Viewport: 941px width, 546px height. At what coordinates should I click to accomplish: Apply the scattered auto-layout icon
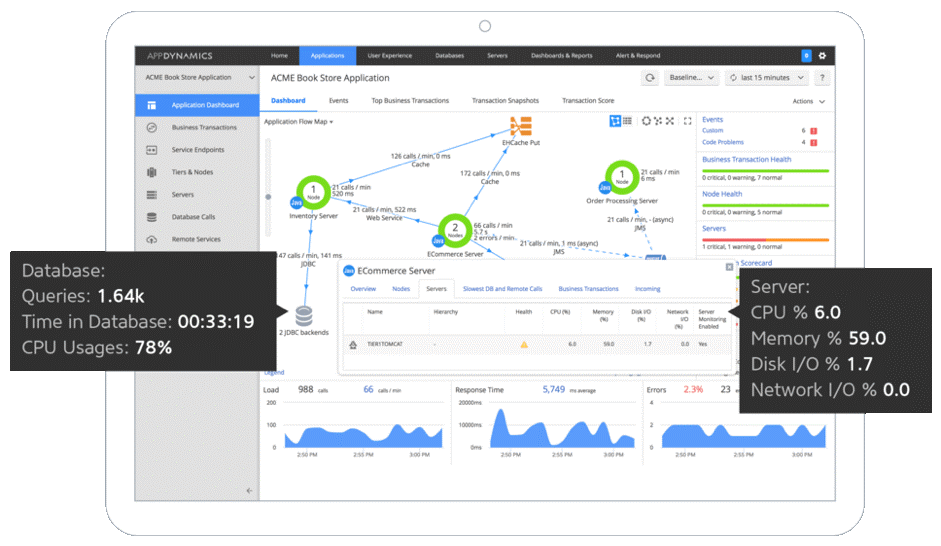pos(658,121)
